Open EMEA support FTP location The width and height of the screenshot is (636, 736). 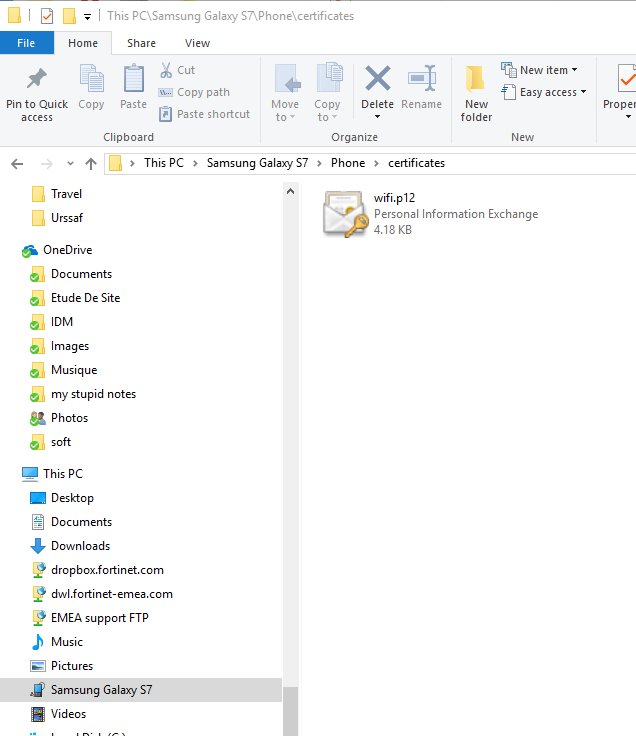click(100, 618)
